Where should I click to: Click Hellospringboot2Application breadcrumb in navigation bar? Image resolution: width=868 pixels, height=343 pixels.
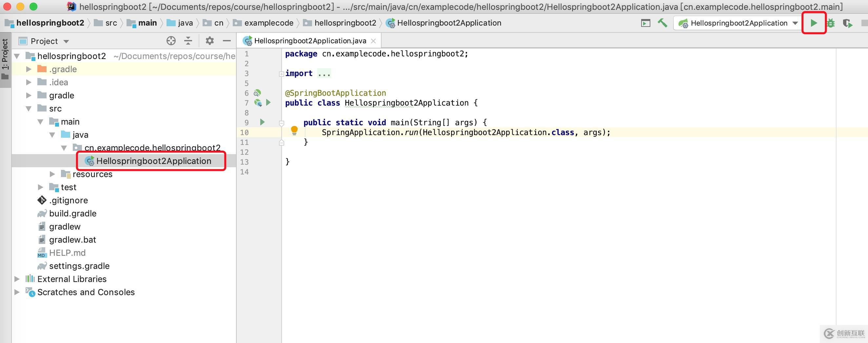click(444, 23)
